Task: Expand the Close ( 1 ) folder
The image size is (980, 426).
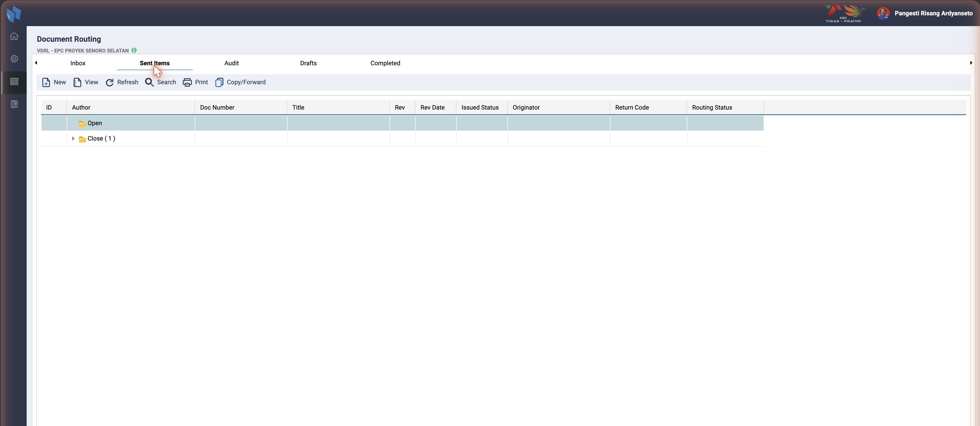Action: 73,139
